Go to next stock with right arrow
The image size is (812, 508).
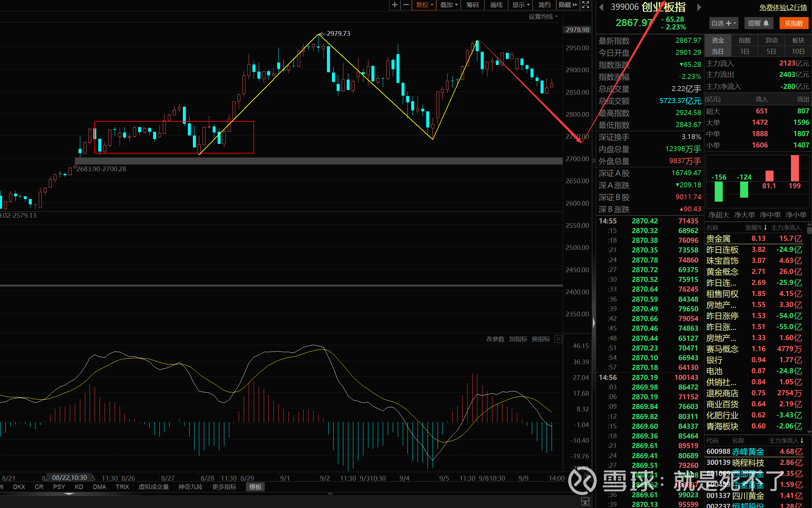click(x=699, y=7)
